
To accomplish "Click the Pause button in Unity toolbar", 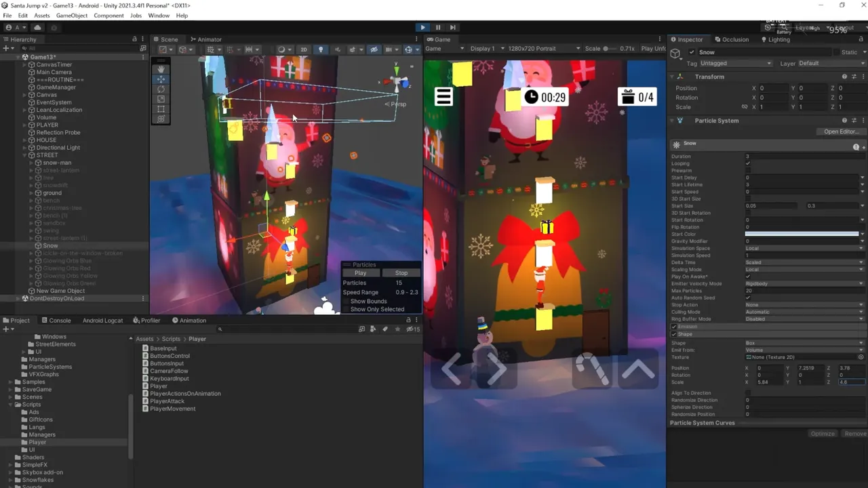I will [x=438, y=27].
